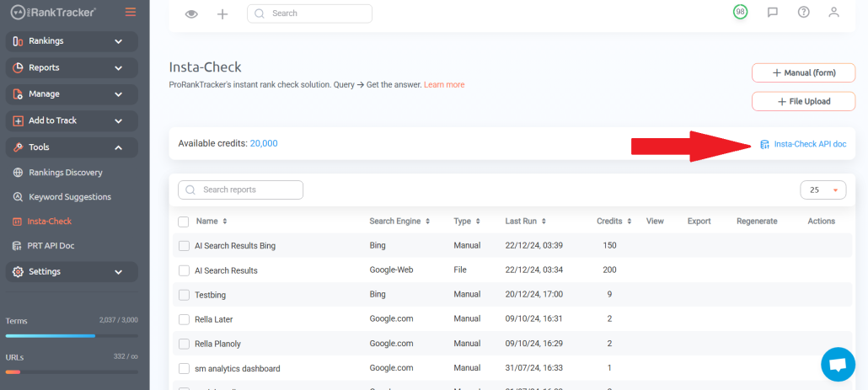Check the Rella Planoly row checkbox

coord(185,344)
